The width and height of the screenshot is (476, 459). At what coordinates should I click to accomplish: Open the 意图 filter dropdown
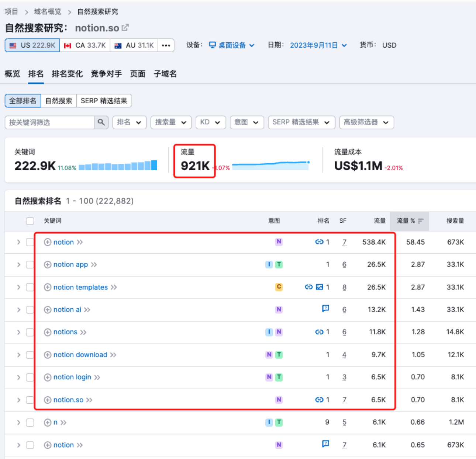pyautogui.click(x=247, y=122)
